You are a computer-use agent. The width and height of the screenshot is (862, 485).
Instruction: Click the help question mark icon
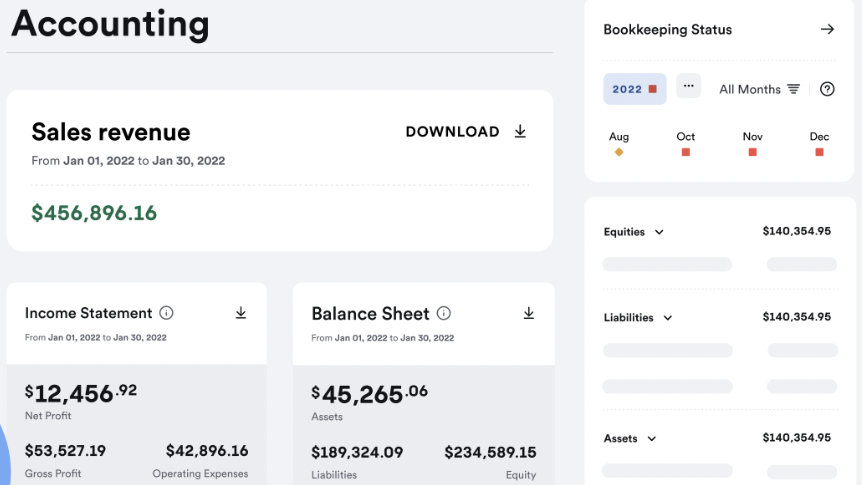pos(827,89)
